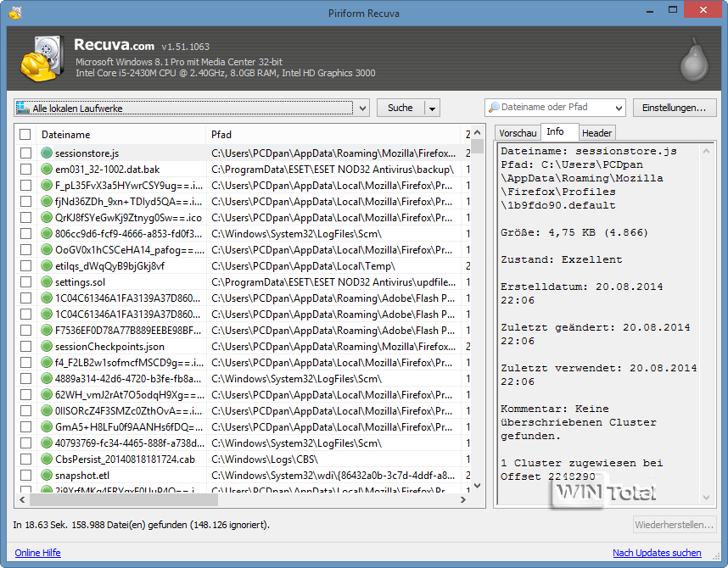Click green status icon next to settings.sol
The width and height of the screenshot is (728, 568).
pos(47,282)
